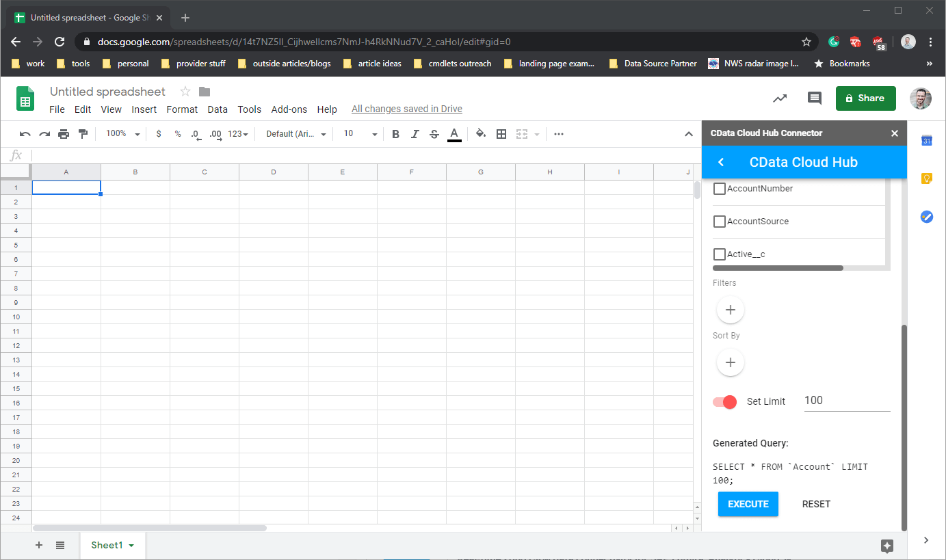Screen dimensions: 946x560
Task: Click the Undo icon in toolbar
Action: [x=25, y=134]
